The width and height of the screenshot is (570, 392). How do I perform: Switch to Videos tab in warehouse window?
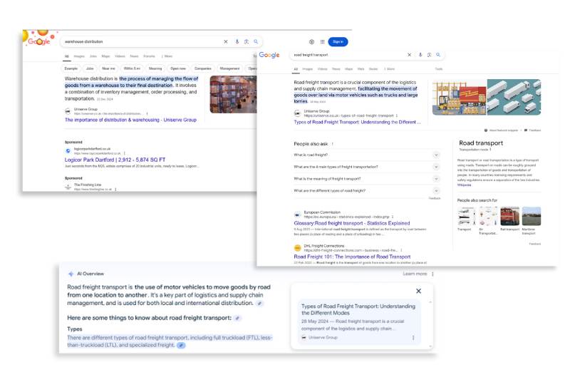(120, 56)
